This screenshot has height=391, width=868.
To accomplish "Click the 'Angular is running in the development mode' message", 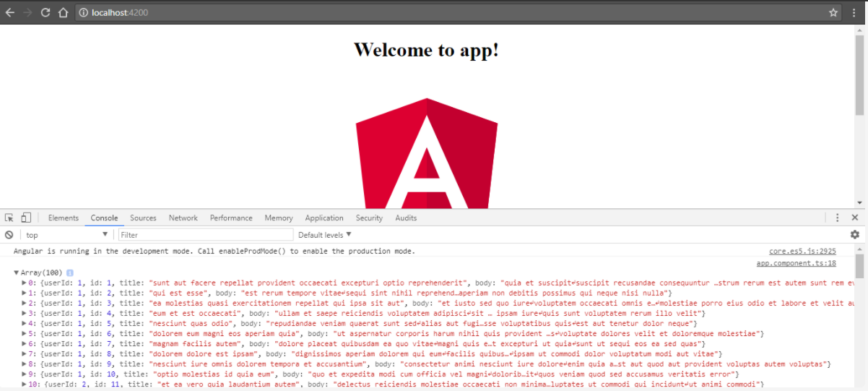I will 214,252.
